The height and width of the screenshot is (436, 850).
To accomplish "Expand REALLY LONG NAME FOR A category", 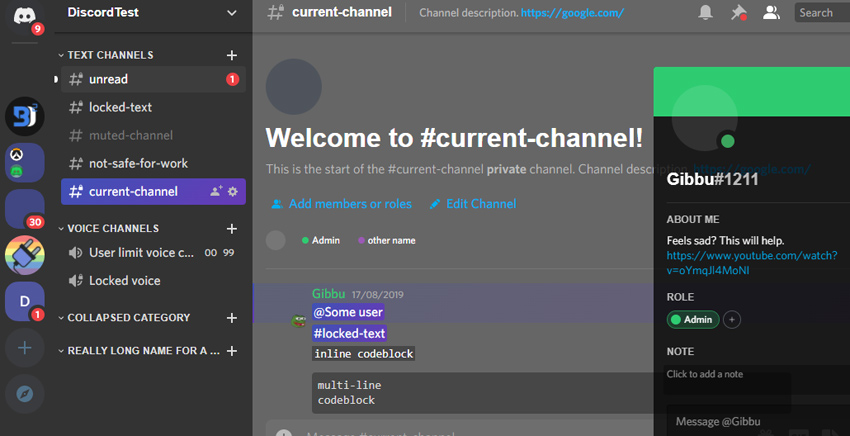I will (139, 351).
